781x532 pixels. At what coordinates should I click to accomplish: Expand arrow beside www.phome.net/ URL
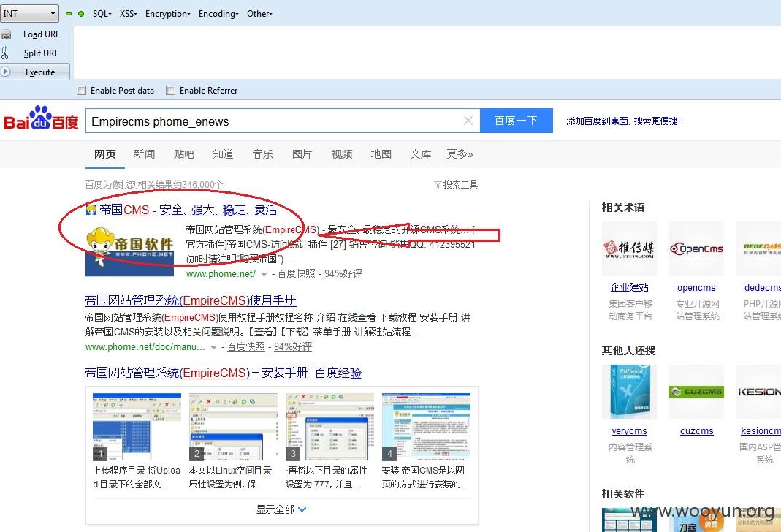(x=264, y=275)
